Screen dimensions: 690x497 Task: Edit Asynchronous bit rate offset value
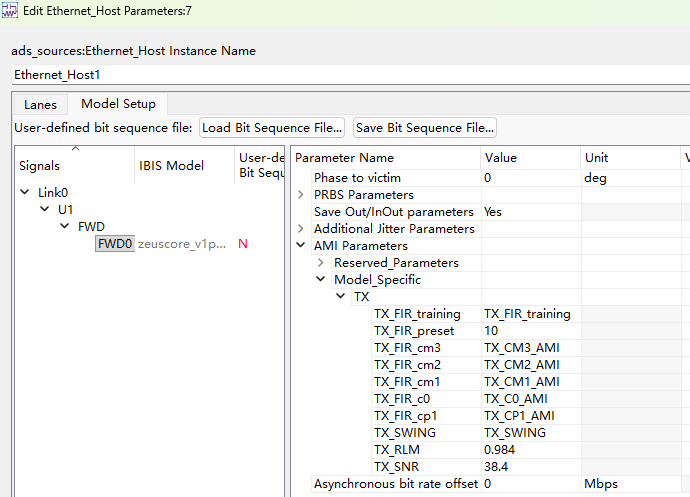(531, 484)
